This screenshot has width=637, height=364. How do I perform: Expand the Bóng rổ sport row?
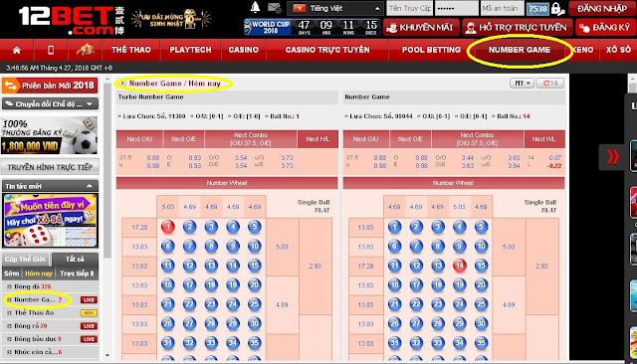click(x=50, y=326)
